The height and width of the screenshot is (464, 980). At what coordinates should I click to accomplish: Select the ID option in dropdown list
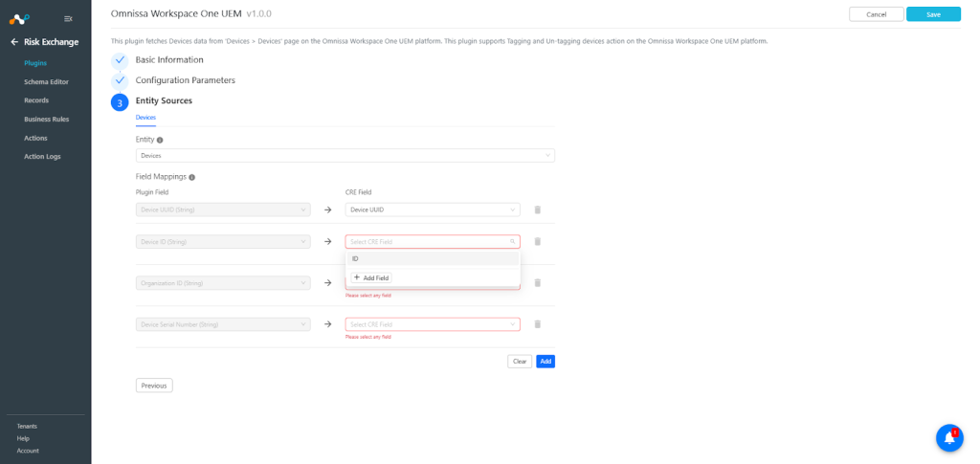tap(433, 258)
